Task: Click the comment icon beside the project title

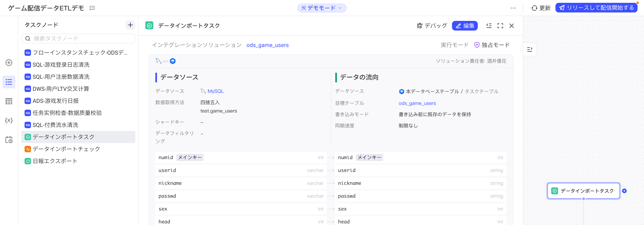Action: tap(92, 8)
